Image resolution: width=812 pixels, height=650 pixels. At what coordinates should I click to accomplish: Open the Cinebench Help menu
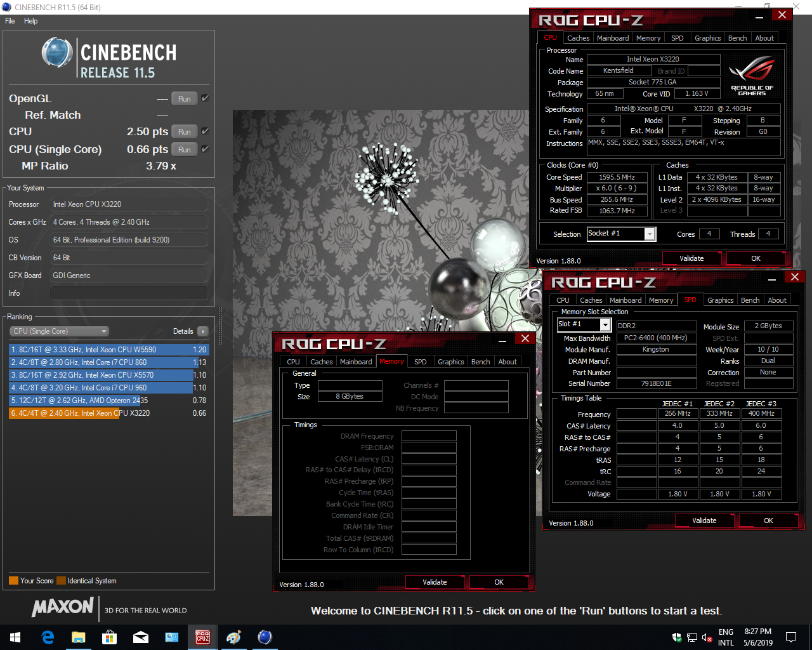(31, 21)
